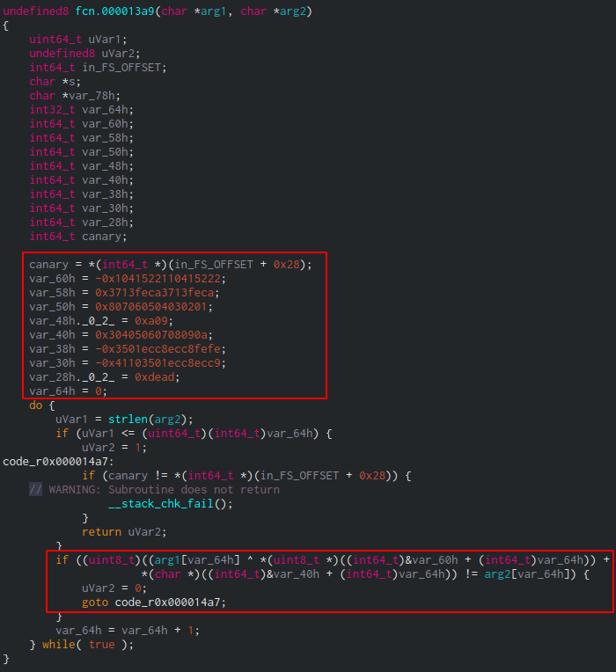Select the int64_t canary declaration
This screenshot has height=672, width=616.
(x=77, y=237)
